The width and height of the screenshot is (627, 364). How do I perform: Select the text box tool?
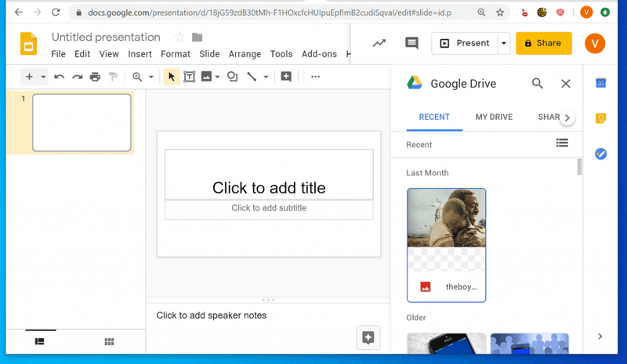[x=189, y=77]
